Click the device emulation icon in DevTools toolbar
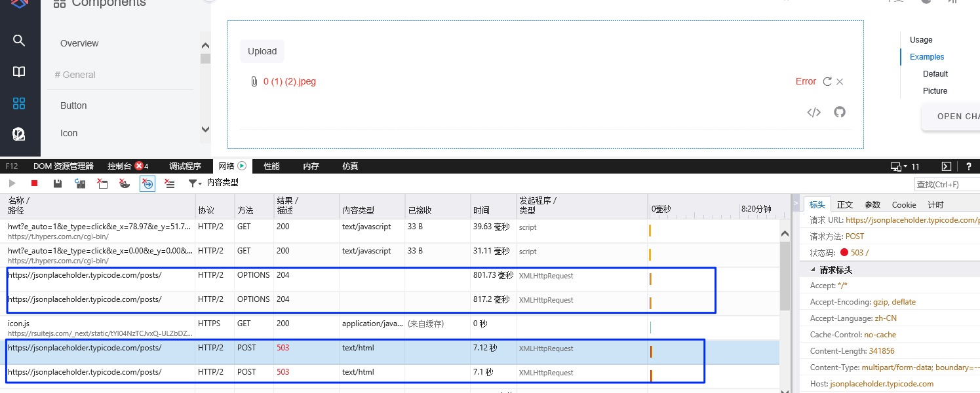Screen dimensions: 980x393 895,166
